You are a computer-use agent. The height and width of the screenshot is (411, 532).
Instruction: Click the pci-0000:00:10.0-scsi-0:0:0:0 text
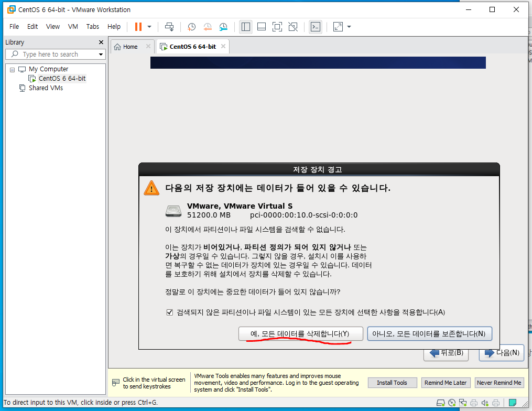303,215
